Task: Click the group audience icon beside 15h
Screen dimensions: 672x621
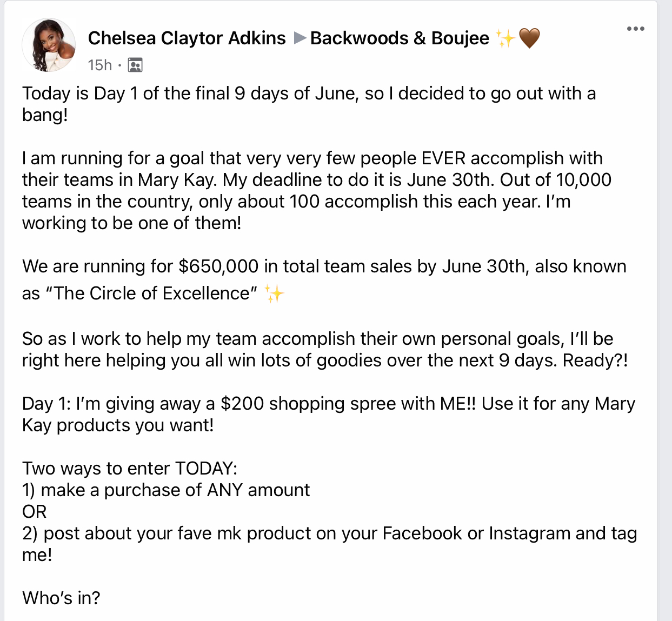Action: click(135, 65)
